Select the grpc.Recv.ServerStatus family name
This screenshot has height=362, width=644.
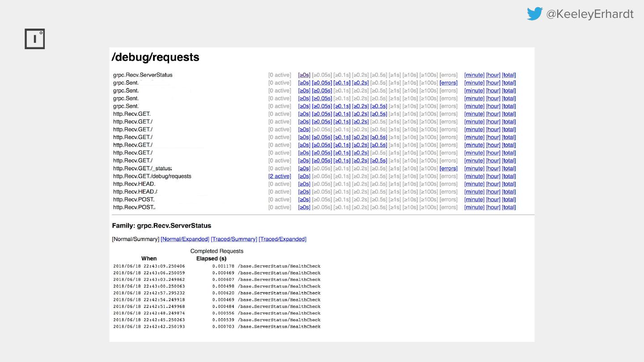[x=143, y=75]
